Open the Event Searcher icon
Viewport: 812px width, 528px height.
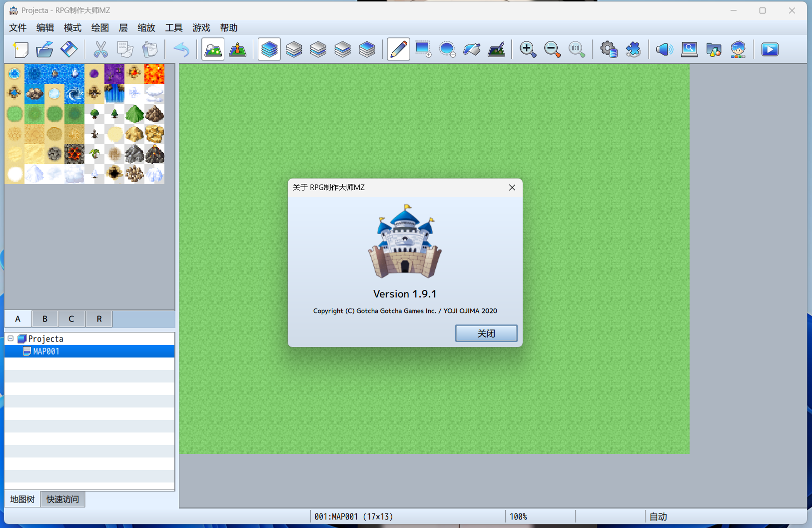690,49
